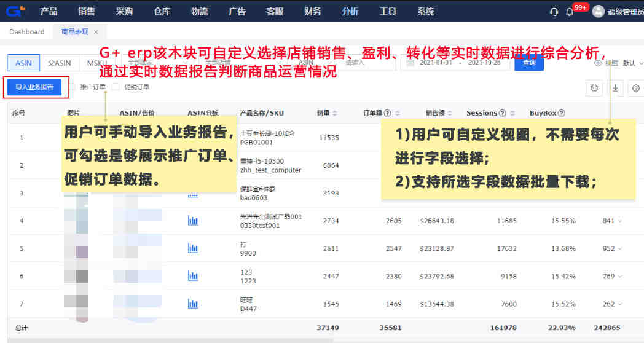Image resolution: width=644 pixels, height=343 pixels.
Task: Open the notifications bell with 99+ badge
Action: click(569, 12)
